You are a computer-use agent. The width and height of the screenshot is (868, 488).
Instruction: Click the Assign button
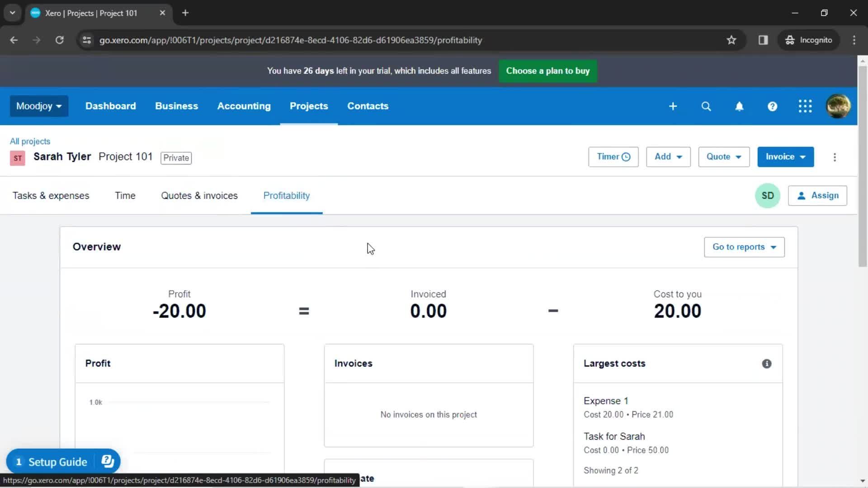pos(817,196)
